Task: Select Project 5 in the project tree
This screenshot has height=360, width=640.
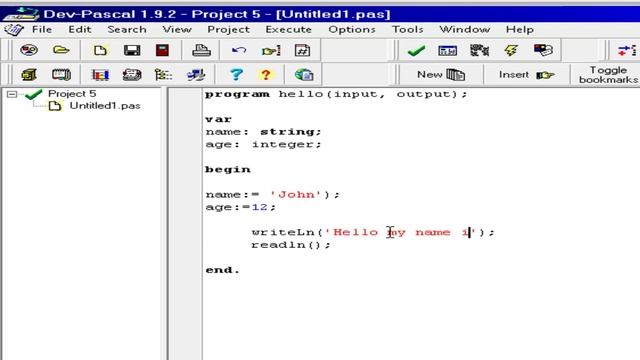Action: pos(72,93)
